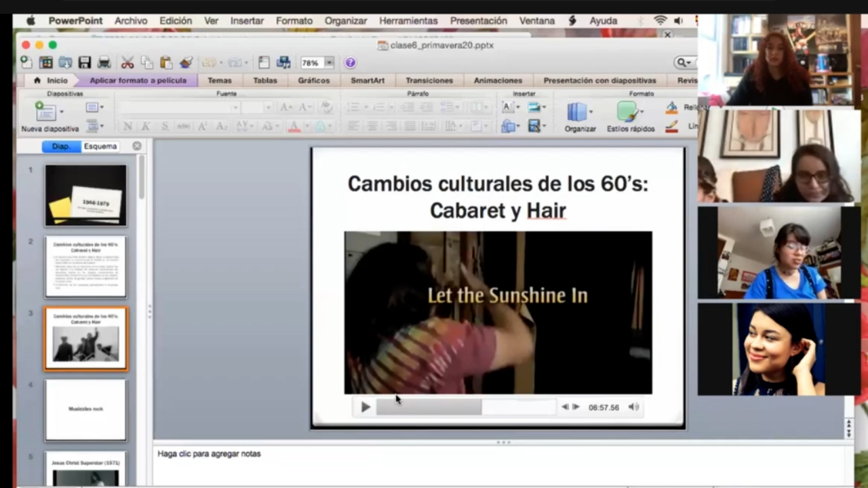This screenshot has width=868, height=488.
Task: Expand the search options dropdown
Action: click(685, 62)
